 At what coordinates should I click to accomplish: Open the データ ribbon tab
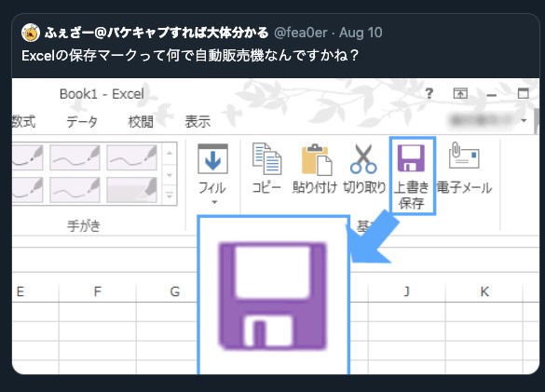(x=82, y=122)
